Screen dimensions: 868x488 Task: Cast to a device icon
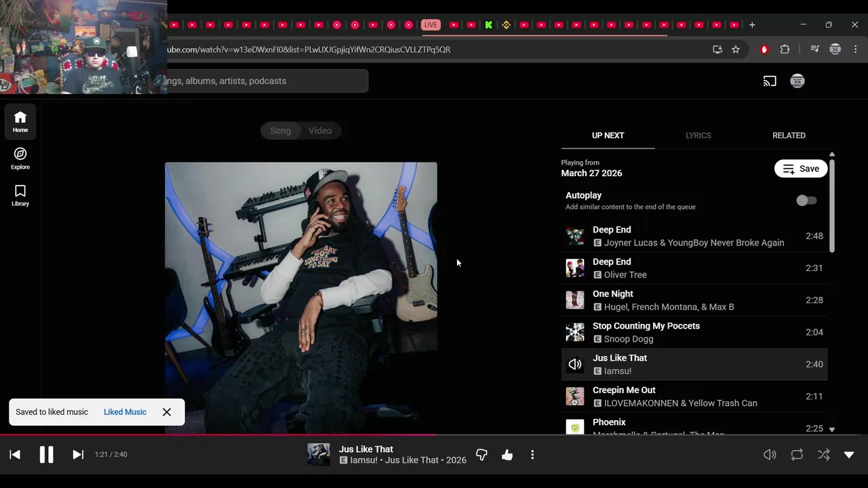(770, 81)
